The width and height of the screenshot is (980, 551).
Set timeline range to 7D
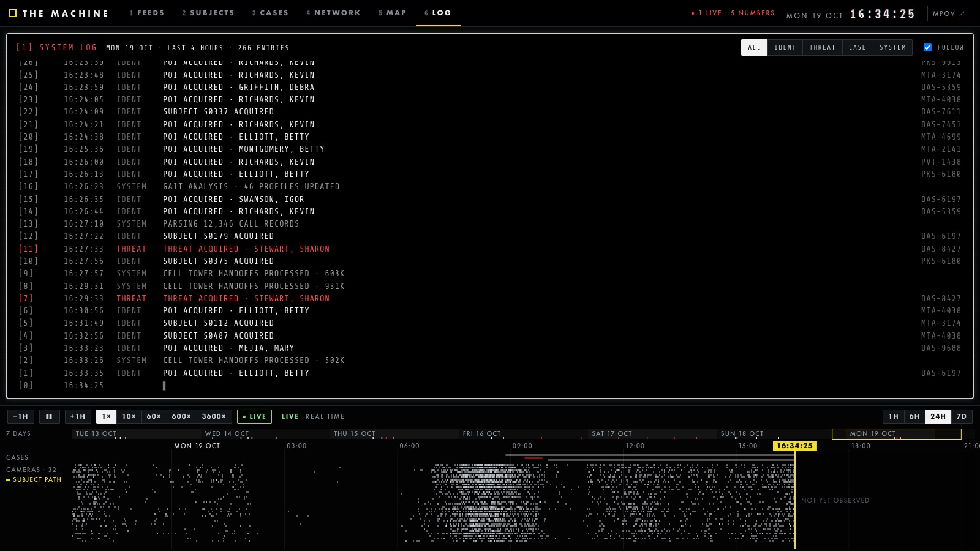coord(962,416)
